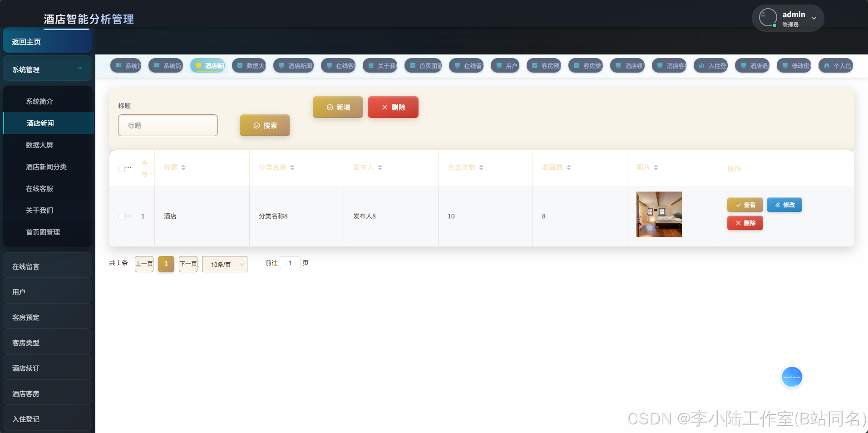This screenshot has height=433, width=868.
Task: Switch to the 关于我们 tab
Action: pos(380,66)
